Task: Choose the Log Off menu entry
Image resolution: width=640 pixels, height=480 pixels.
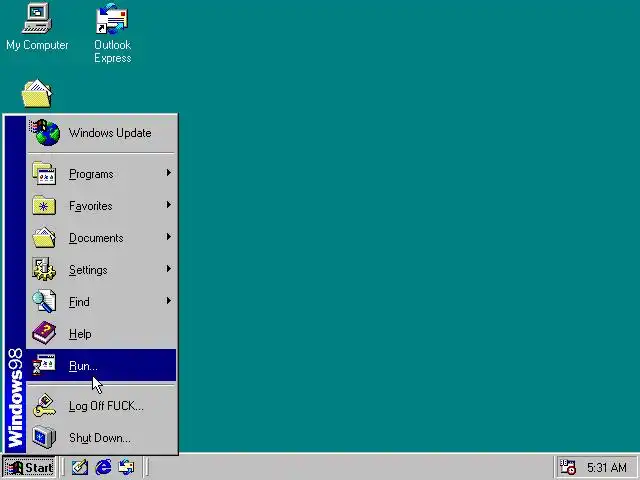Action: [x=101, y=406]
